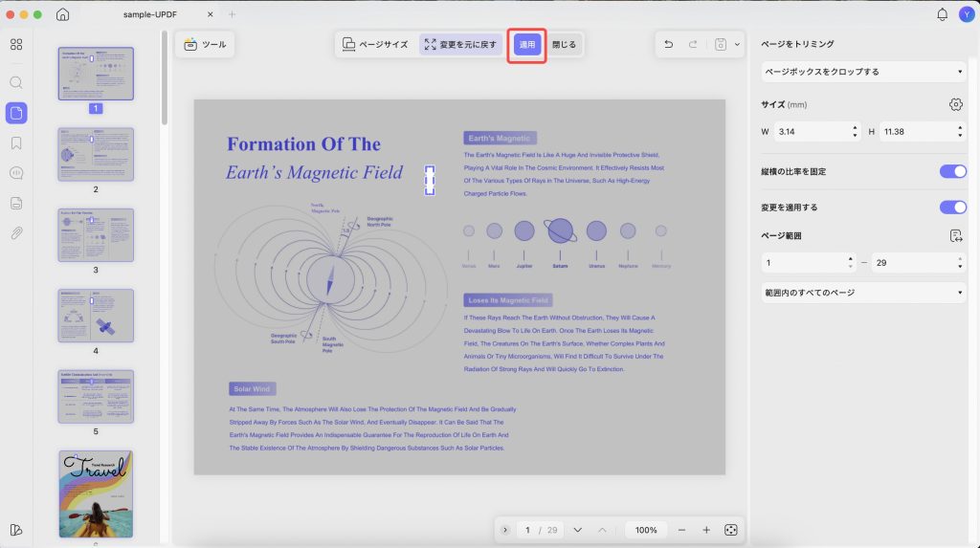
Task: Open the attachment paperclip icon
Action: click(x=16, y=233)
